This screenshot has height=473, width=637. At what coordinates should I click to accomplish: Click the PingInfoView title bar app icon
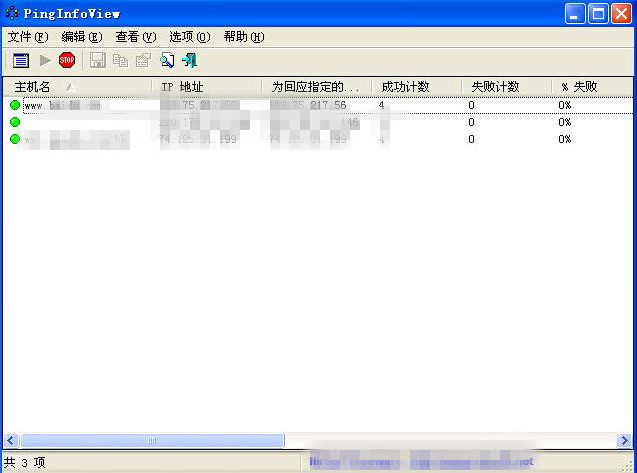point(12,13)
